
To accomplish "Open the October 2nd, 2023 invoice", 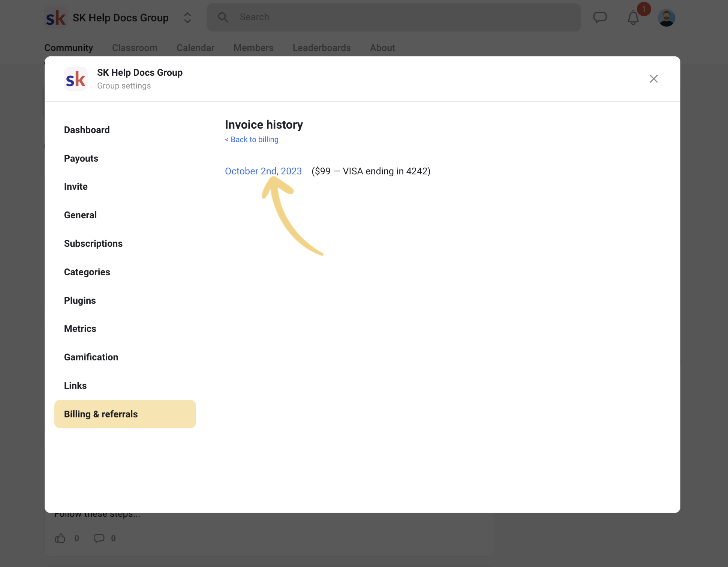I will pos(263,171).
